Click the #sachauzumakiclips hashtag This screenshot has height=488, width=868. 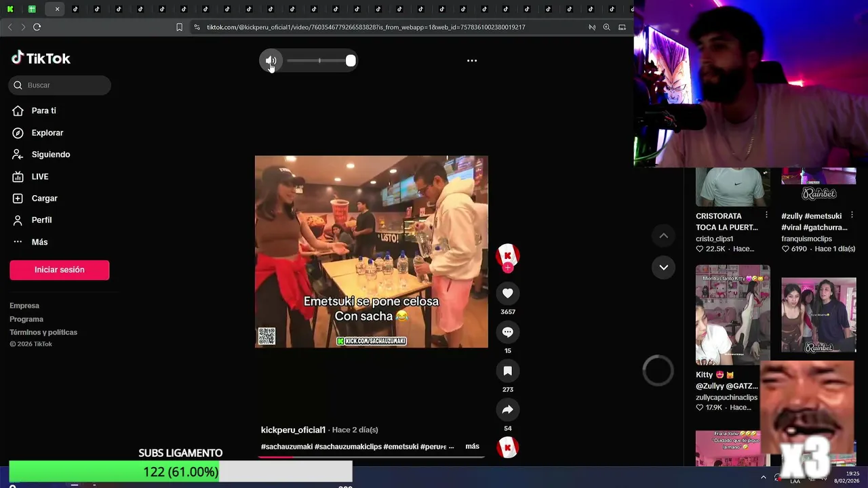348,447
